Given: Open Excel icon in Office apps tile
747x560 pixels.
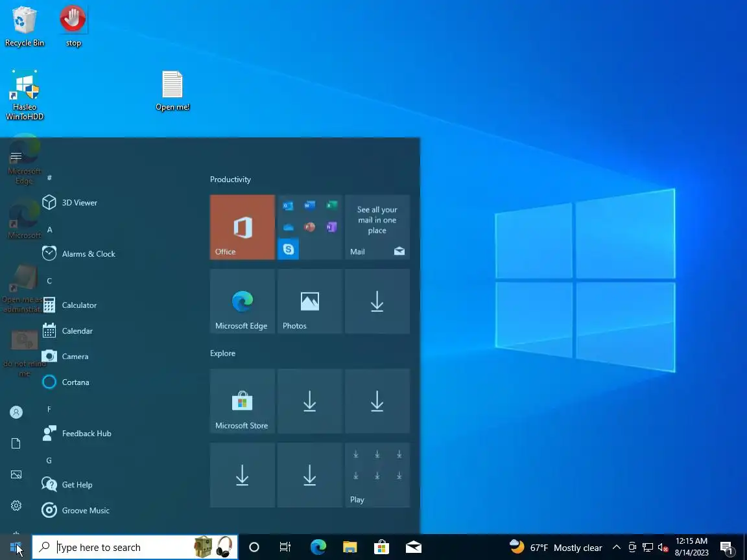Looking at the screenshot, I should (331, 205).
